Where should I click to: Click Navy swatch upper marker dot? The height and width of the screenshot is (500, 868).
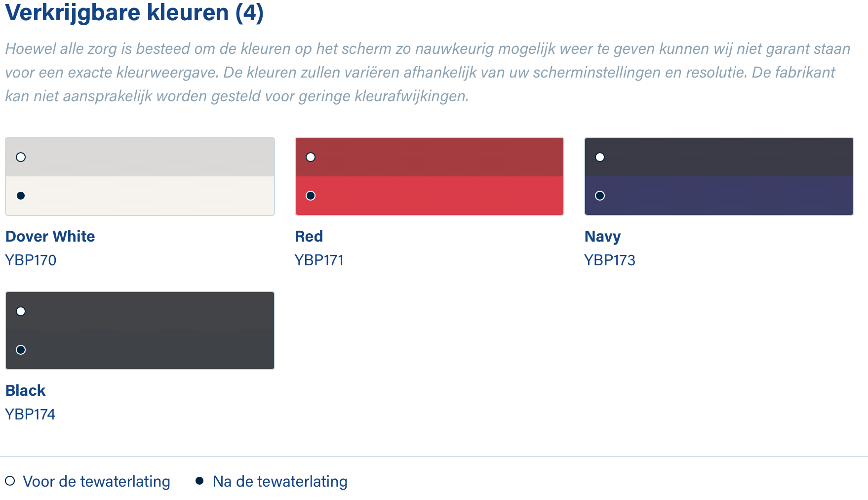pos(600,157)
